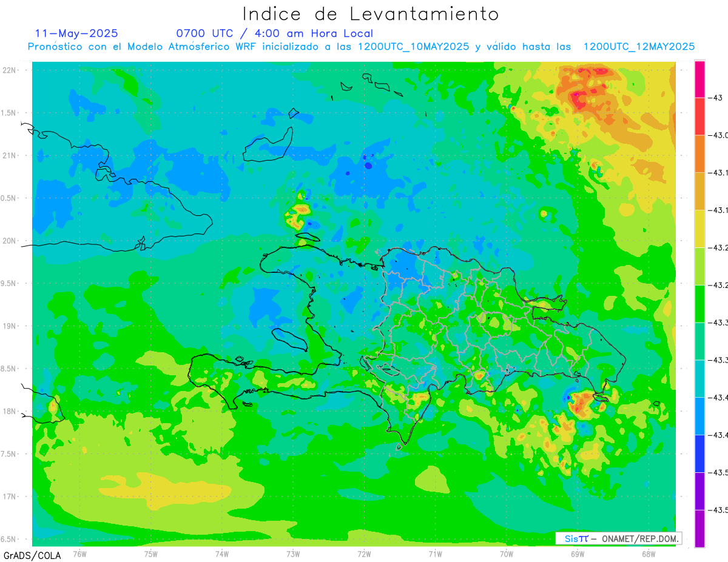Viewport: 728px width, 562px height.
Task: Select the pure green legend swatch
Action: pyautogui.click(x=699, y=304)
